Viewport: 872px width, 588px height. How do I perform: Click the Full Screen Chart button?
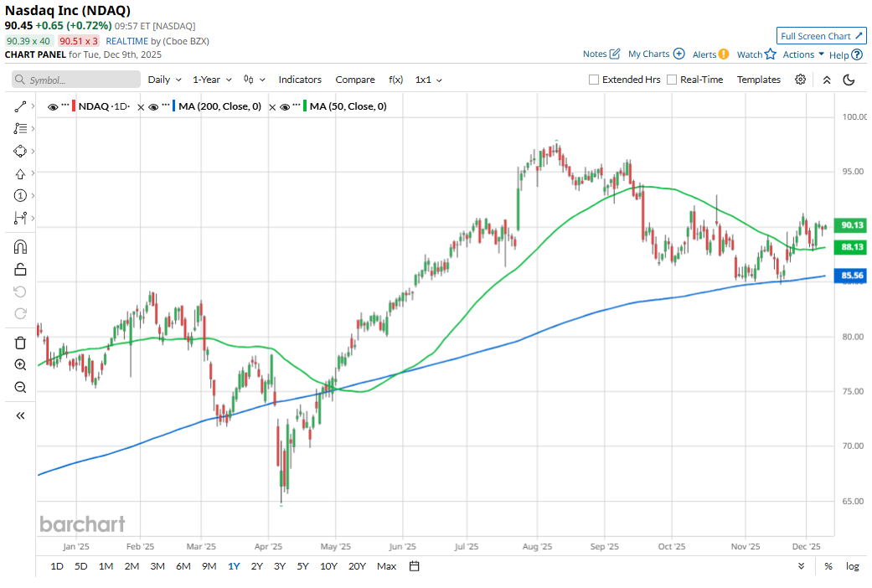coord(821,36)
